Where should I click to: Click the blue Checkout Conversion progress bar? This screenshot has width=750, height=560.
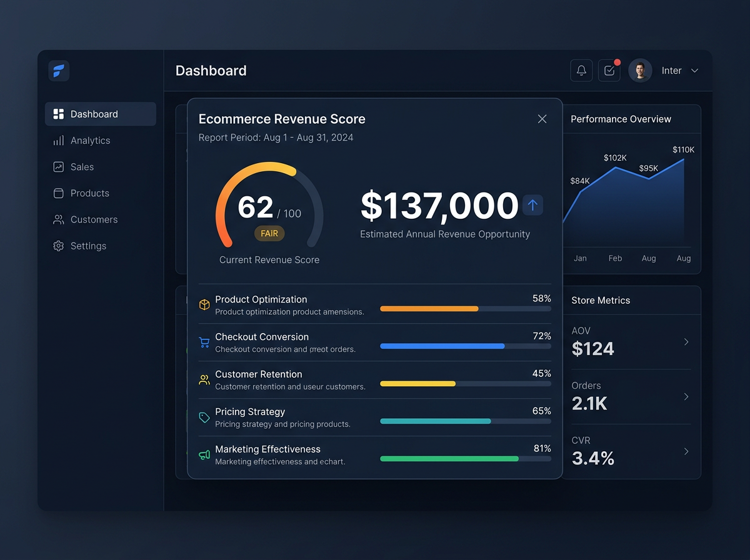pos(466,346)
